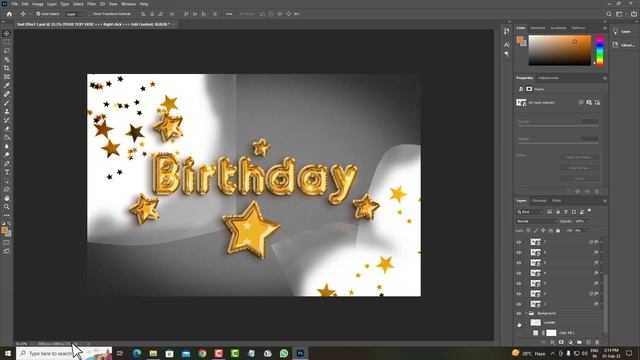Viewport: 640px width, 360px height.
Task: Toggle Show Transform Controls checkbox
Action: [x=90, y=14]
